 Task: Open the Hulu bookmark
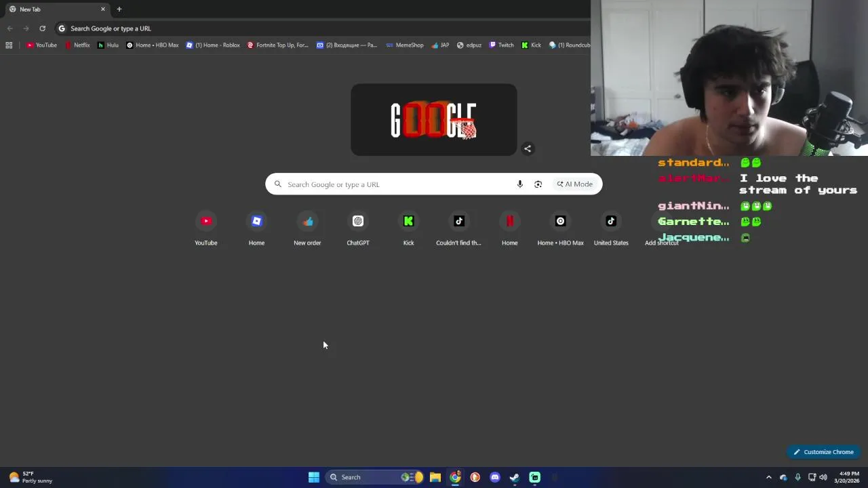coord(108,45)
